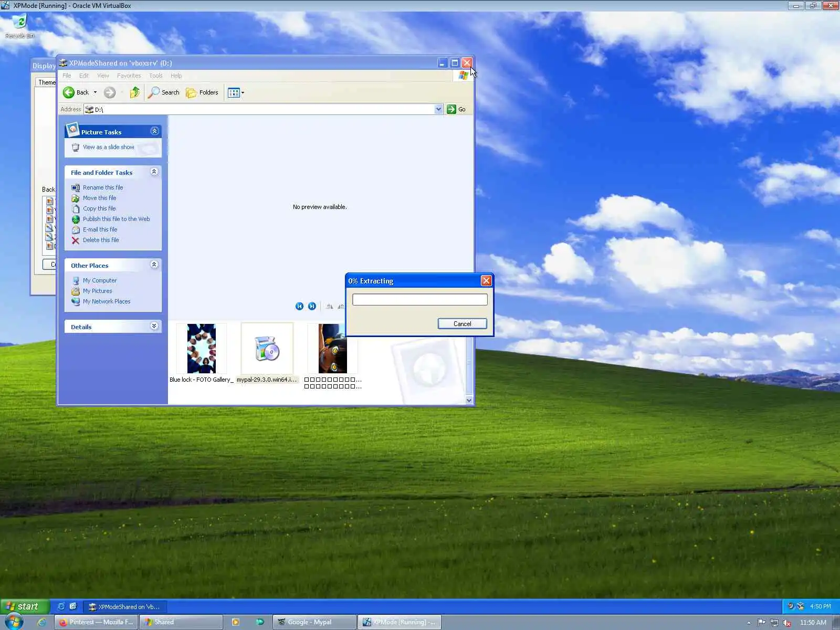Open the Recycle Bin desktop icon

click(x=19, y=26)
